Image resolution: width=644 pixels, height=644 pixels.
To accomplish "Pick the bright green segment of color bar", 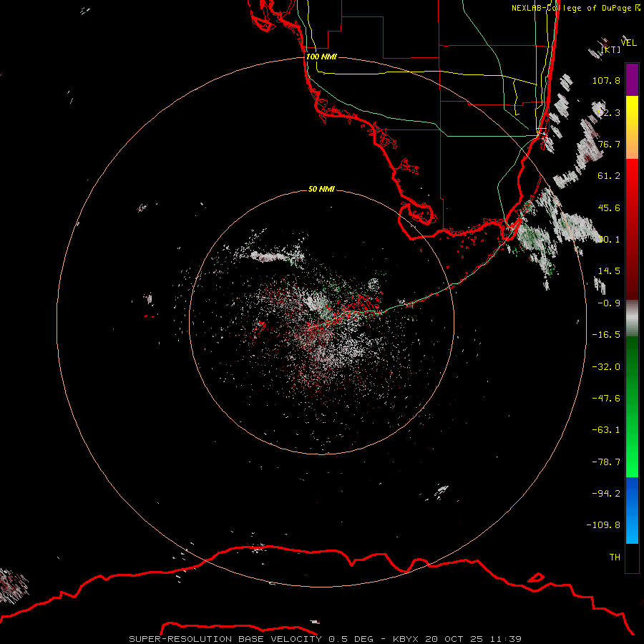I will click(632, 406).
